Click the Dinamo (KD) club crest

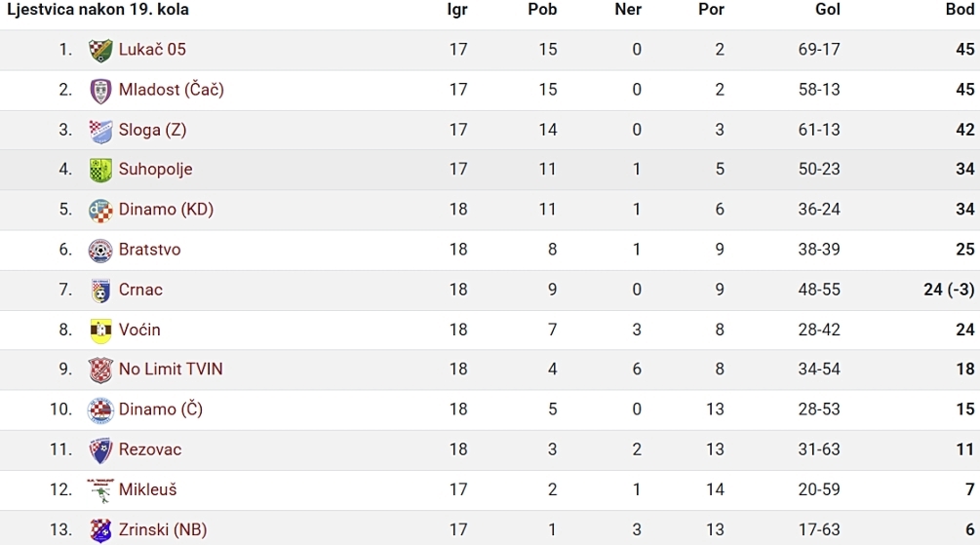[100, 211]
